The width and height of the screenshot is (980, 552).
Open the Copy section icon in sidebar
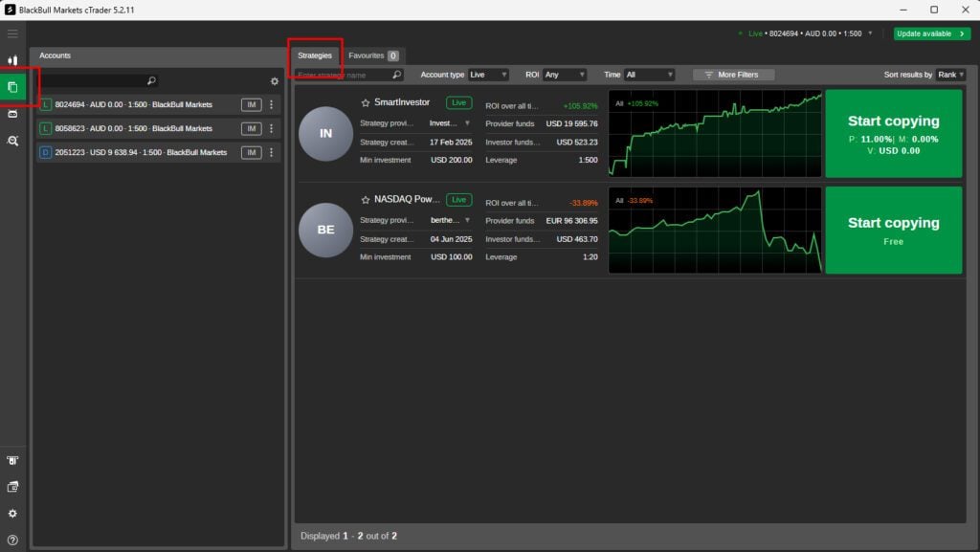12,87
